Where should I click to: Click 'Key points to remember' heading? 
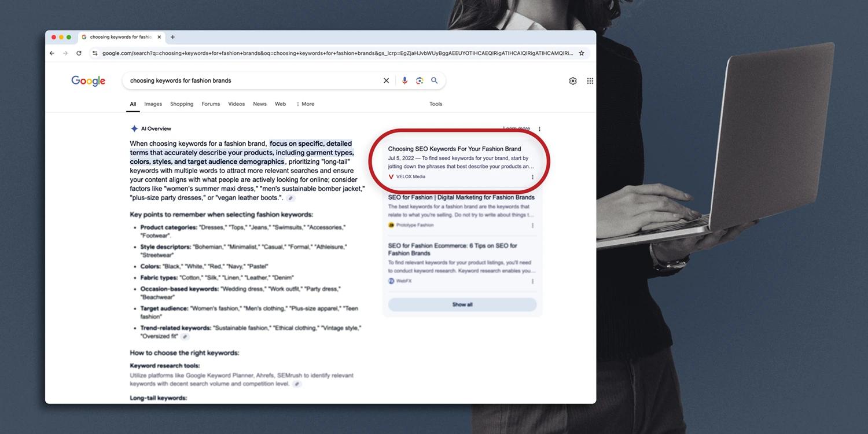point(222,215)
